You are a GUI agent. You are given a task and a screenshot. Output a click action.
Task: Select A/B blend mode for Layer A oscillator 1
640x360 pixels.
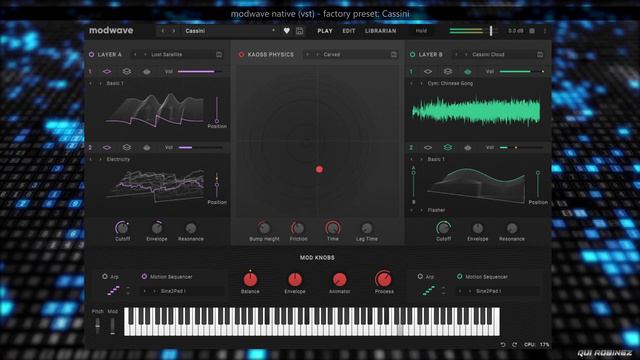[127, 71]
